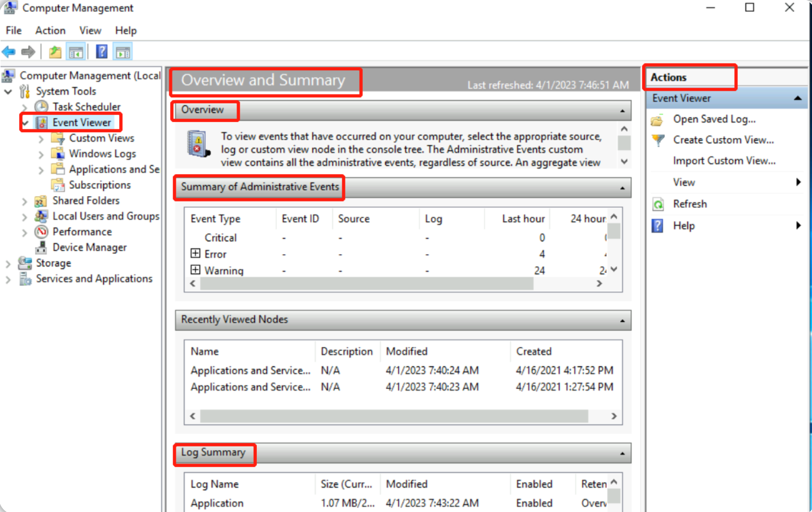Open Help via the toolbar question-mark icon
The height and width of the screenshot is (512, 812).
pos(102,52)
